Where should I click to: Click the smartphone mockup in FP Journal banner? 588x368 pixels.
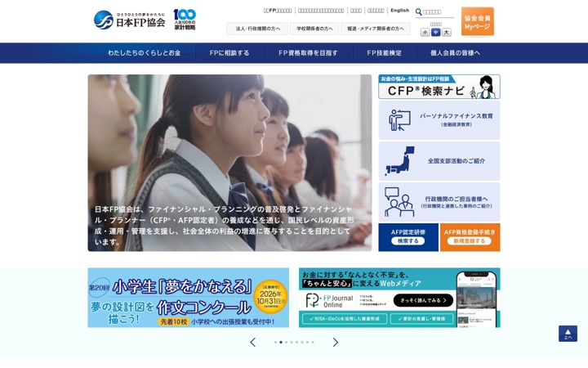pyautogui.click(x=476, y=300)
